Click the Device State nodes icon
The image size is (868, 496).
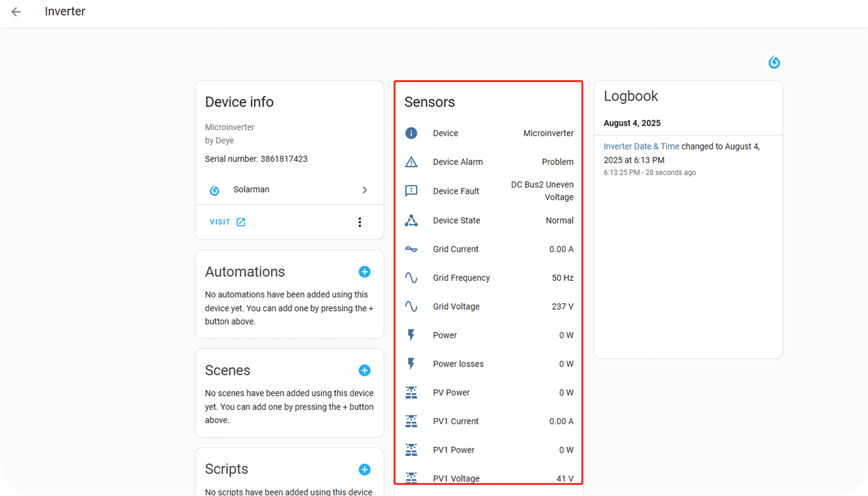[411, 221]
